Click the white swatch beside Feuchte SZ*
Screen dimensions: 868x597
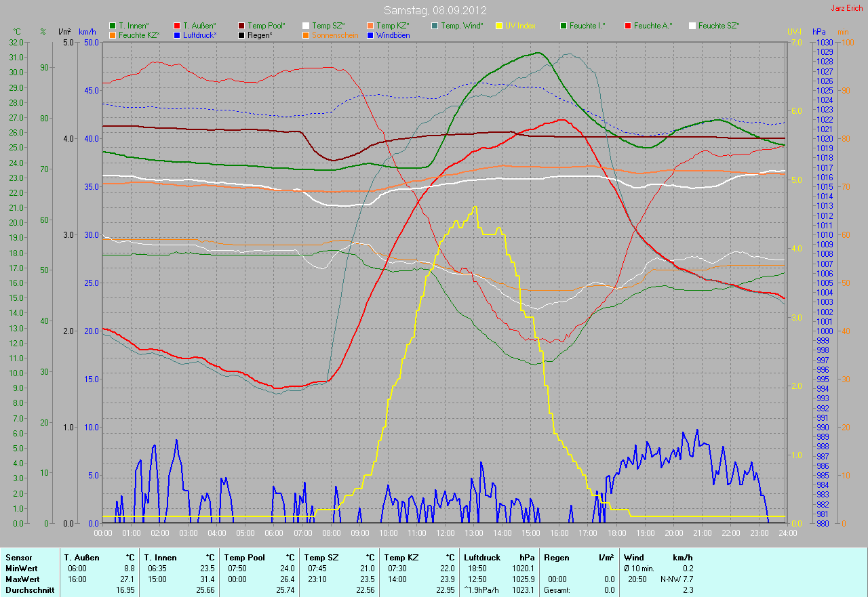692,26
